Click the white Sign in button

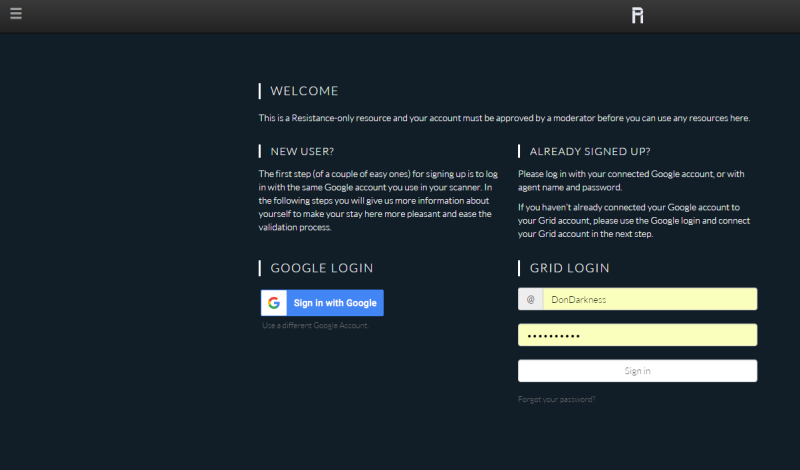tap(637, 371)
